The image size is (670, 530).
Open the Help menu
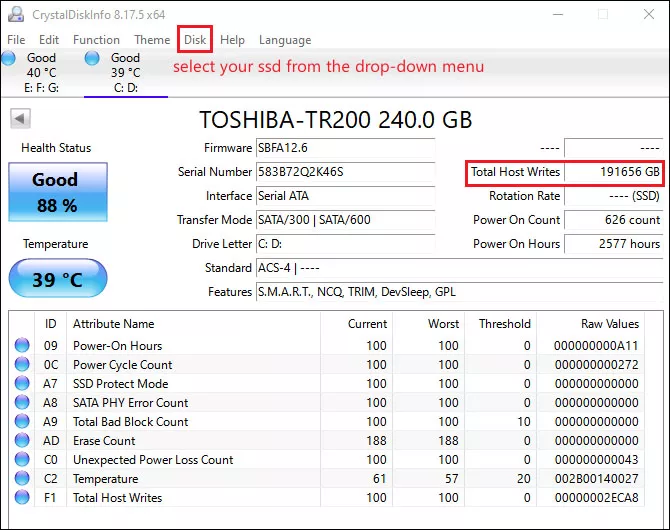232,40
